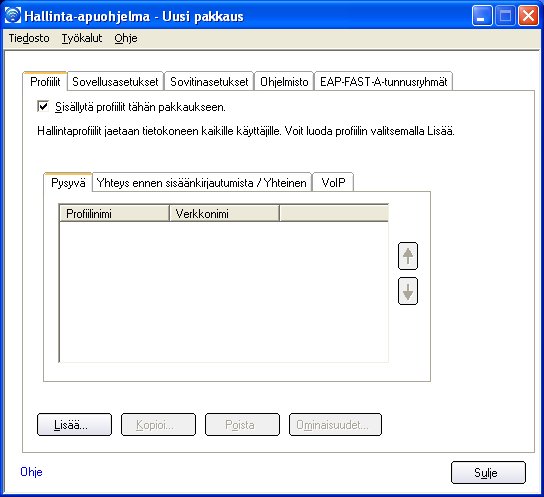The width and height of the screenshot is (544, 497).
Task: Sort by the Verkkonimi column header
Action: 224,213
